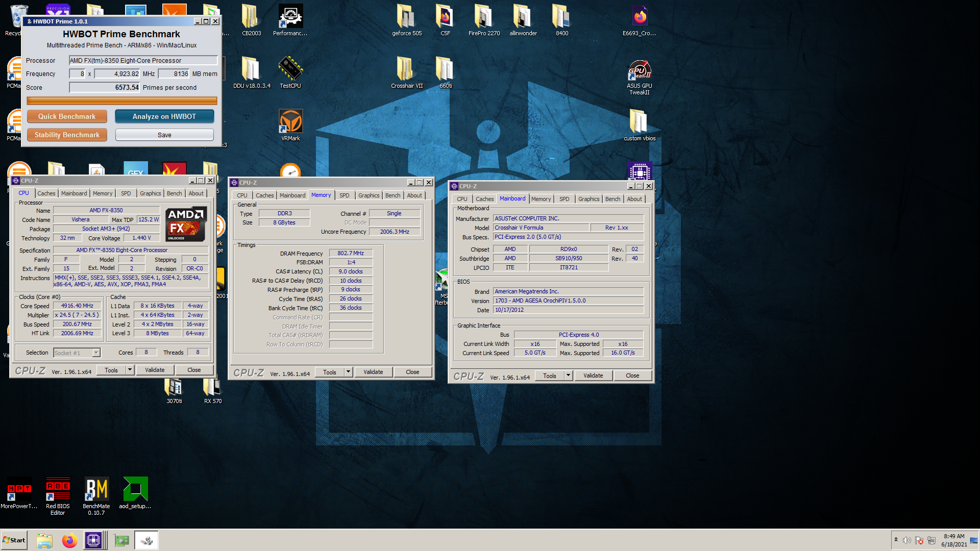Click the DRAM Frequency value 802.7 MHz
The height and width of the screenshot is (551, 980).
pos(351,253)
